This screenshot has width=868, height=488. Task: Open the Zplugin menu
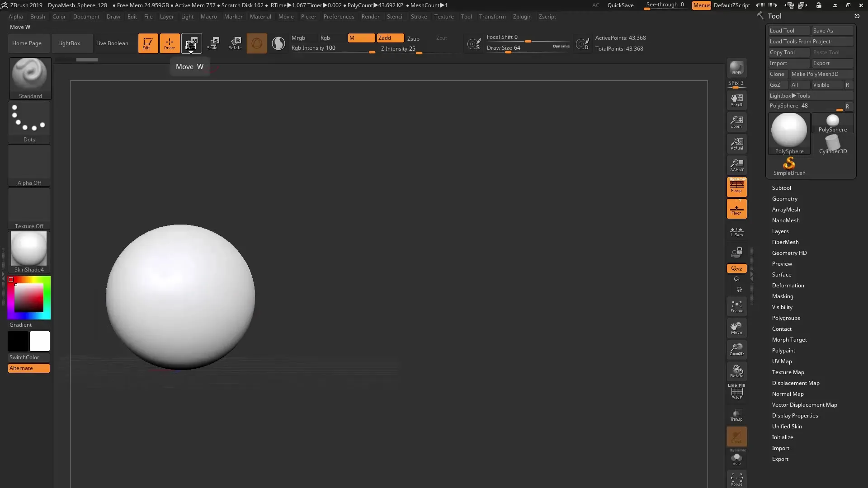tap(522, 17)
